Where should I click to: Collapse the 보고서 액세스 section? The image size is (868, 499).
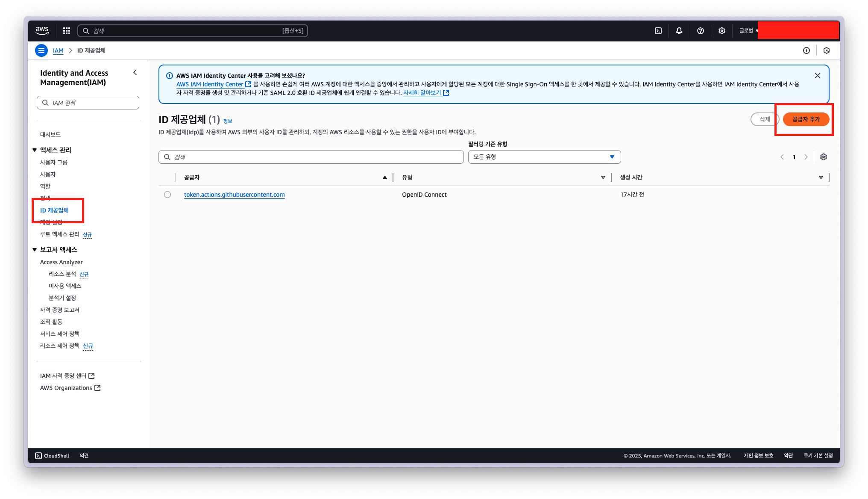pyautogui.click(x=35, y=250)
